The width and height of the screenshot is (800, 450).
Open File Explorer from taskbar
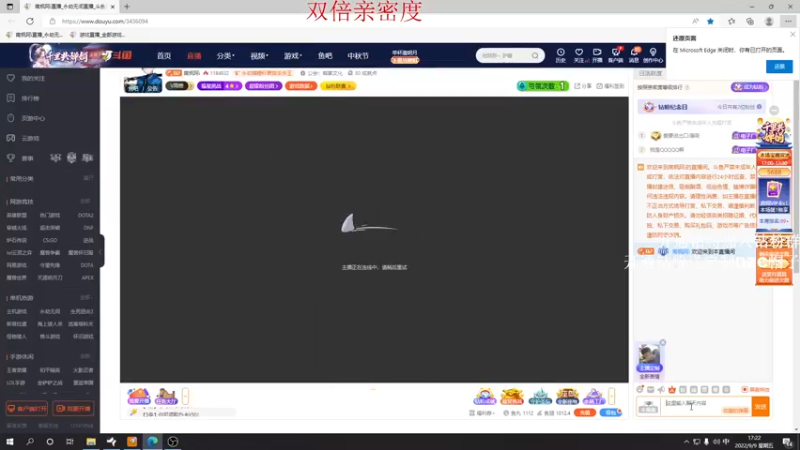[91, 441]
